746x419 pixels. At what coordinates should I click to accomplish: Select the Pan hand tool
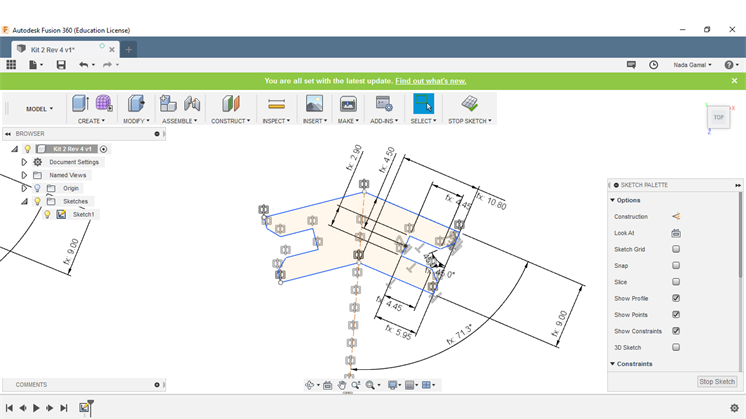click(342, 385)
